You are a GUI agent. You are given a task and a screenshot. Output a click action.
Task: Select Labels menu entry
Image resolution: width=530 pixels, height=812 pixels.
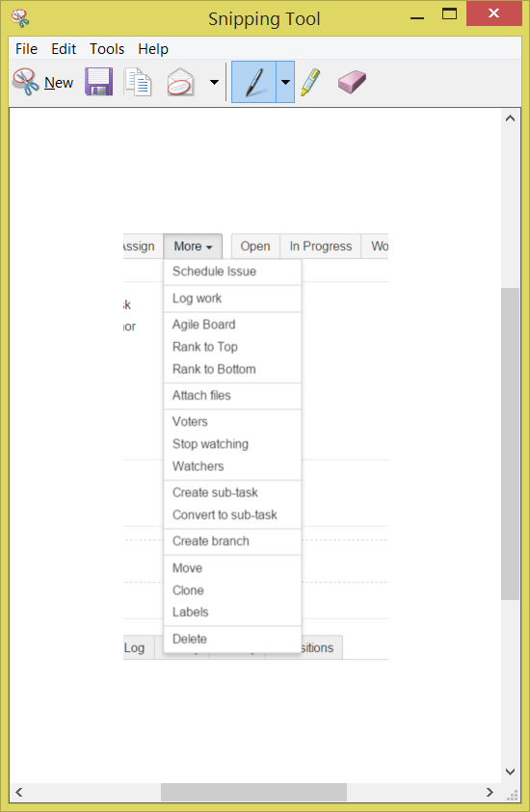(232, 612)
